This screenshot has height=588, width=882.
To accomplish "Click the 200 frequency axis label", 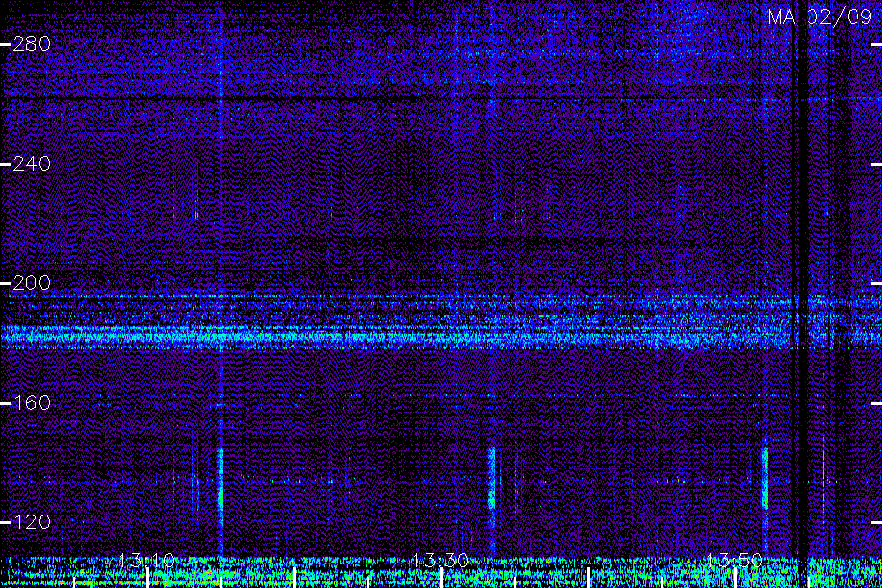I will click(31, 283).
